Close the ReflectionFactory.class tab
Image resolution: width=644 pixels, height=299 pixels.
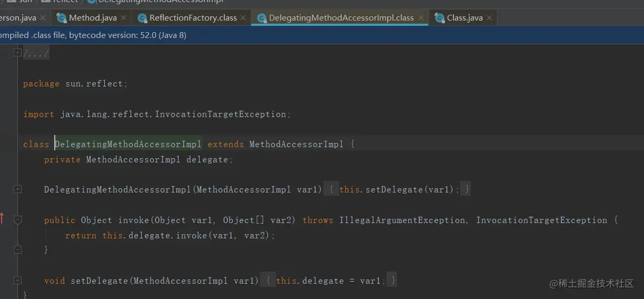point(243,18)
